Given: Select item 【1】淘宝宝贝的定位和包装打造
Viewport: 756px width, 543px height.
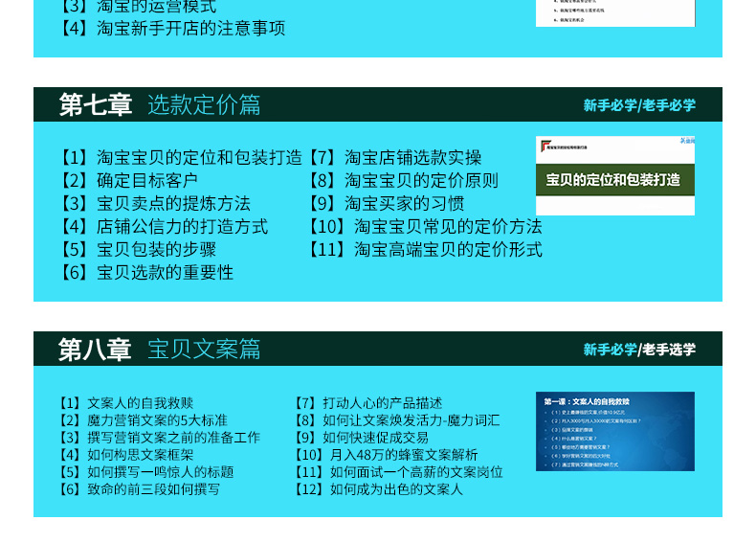Looking at the screenshot, I should tap(180, 157).
